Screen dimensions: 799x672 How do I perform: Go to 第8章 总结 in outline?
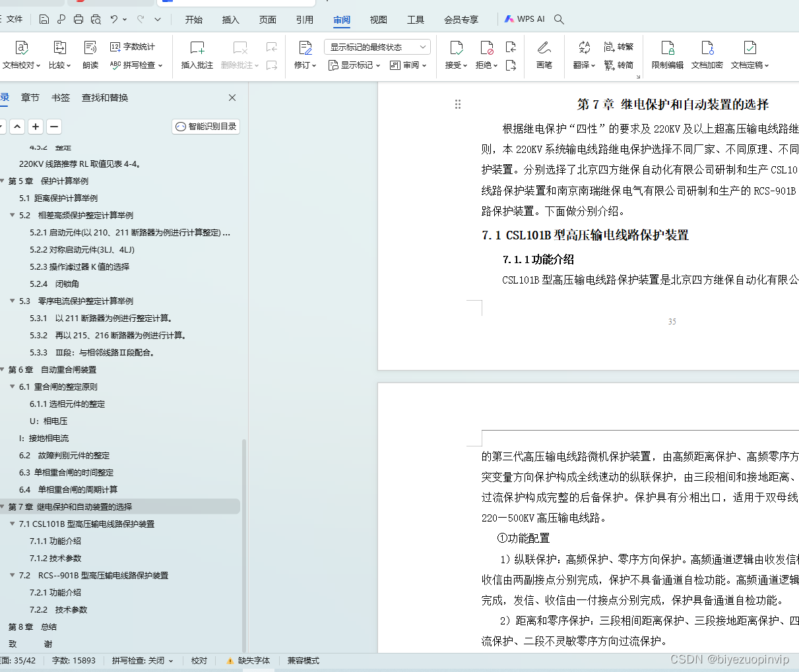click(x=32, y=626)
